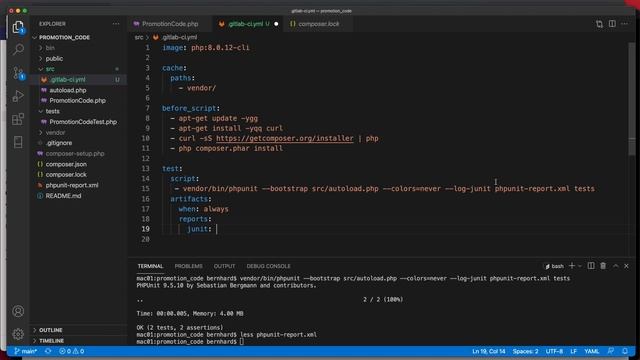The height and width of the screenshot is (360, 640).
Task: Open PromotionCodeTest.php in the file tree
Action: [x=83, y=122]
